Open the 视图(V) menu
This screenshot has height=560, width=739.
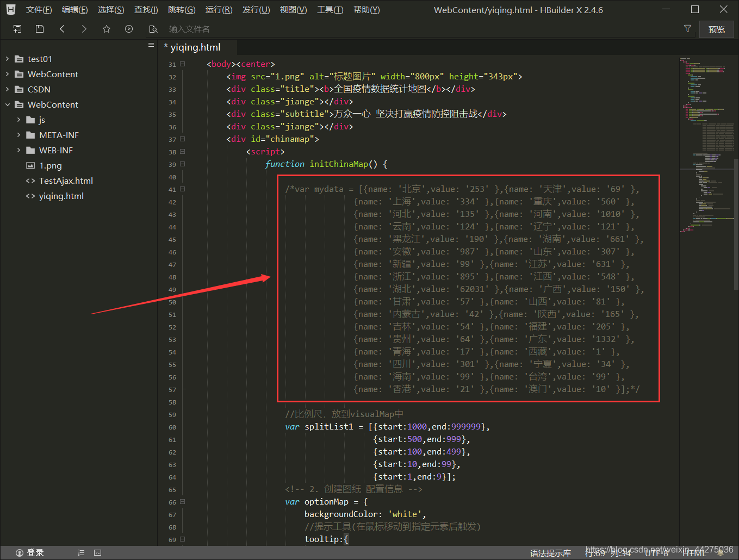coord(293,10)
